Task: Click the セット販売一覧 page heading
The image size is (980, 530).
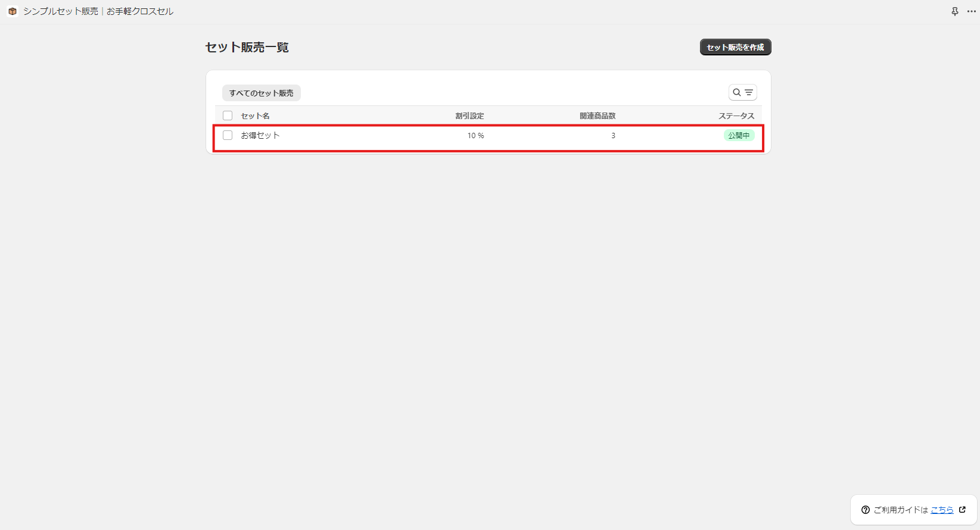Action: tap(247, 47)
